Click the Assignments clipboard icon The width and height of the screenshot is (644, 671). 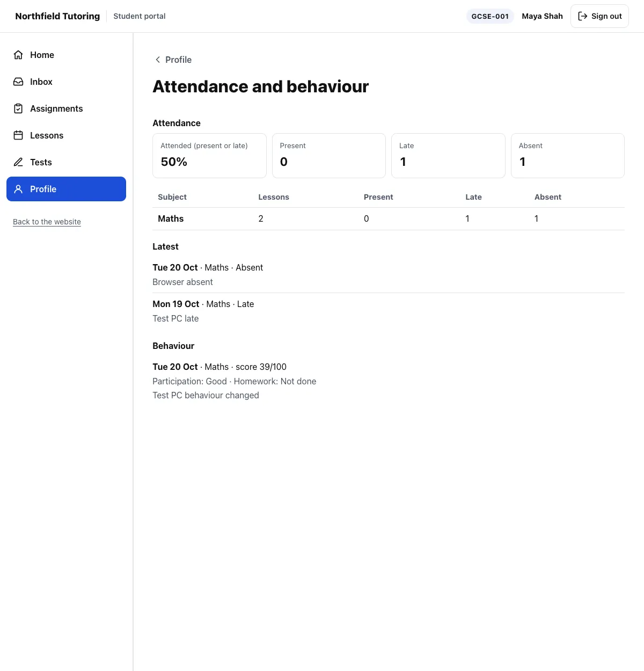click(x=18, y=108)
